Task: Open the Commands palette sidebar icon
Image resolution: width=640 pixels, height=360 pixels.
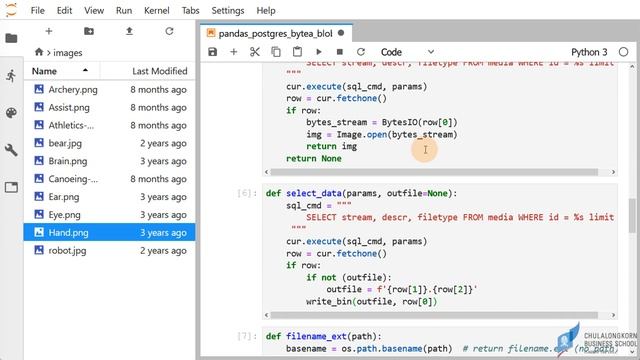Action: (11, 113)
